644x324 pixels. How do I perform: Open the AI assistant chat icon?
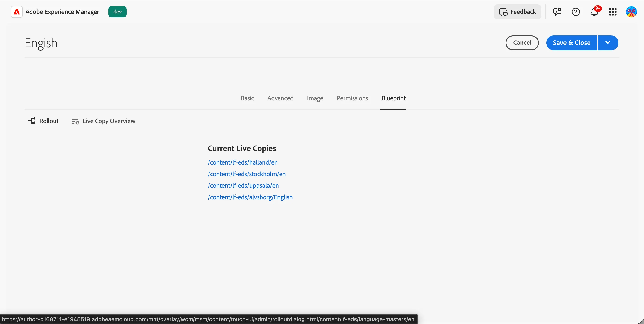(x=557, y=12)
